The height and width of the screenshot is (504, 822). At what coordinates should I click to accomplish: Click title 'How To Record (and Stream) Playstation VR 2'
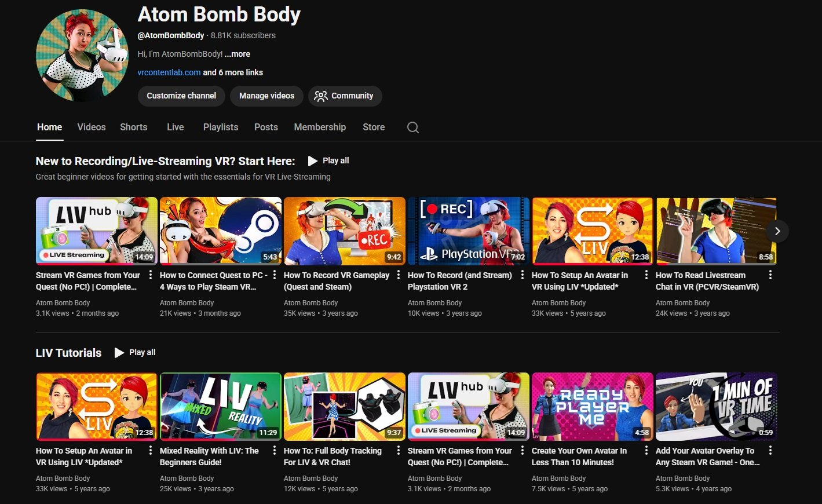(460, 281)
